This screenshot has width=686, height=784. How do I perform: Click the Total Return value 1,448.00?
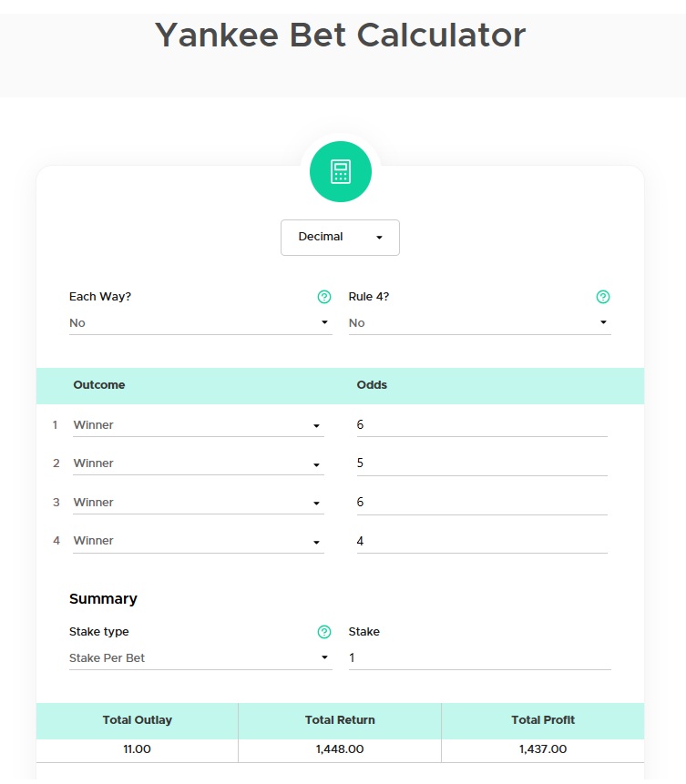340,749
